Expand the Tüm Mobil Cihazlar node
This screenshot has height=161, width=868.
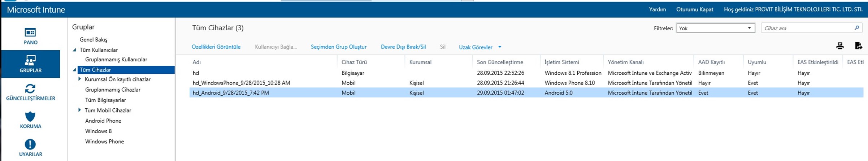(79, 110)
